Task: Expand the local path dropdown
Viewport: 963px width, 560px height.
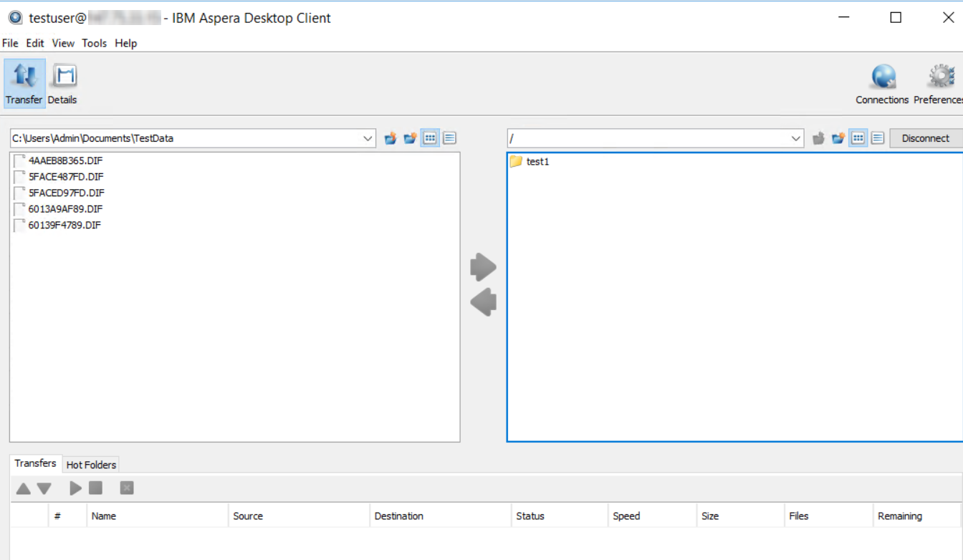Action: coord(368,138)
